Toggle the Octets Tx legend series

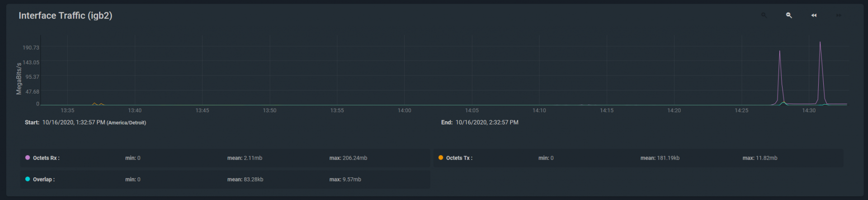[638, 158]
